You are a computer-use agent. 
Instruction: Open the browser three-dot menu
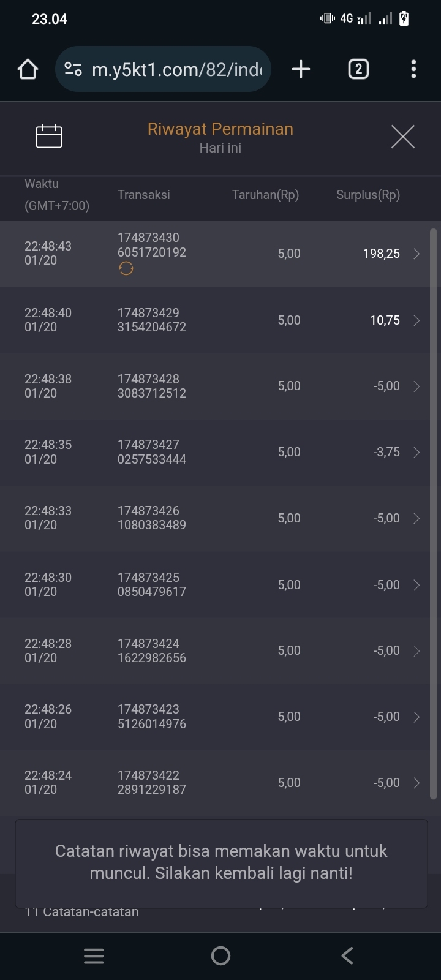(413, 69)
